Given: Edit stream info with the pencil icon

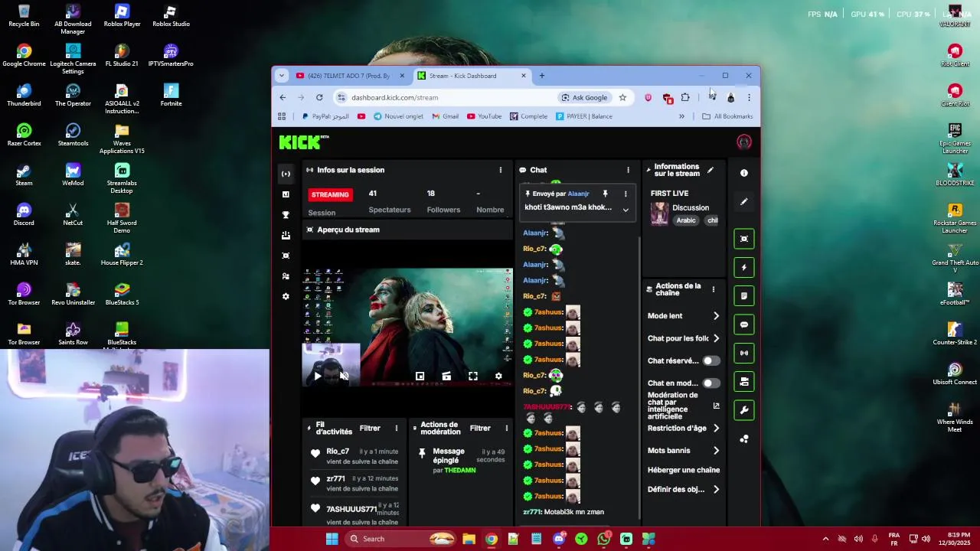Looking at the screenshot, I should pos(710,170).
